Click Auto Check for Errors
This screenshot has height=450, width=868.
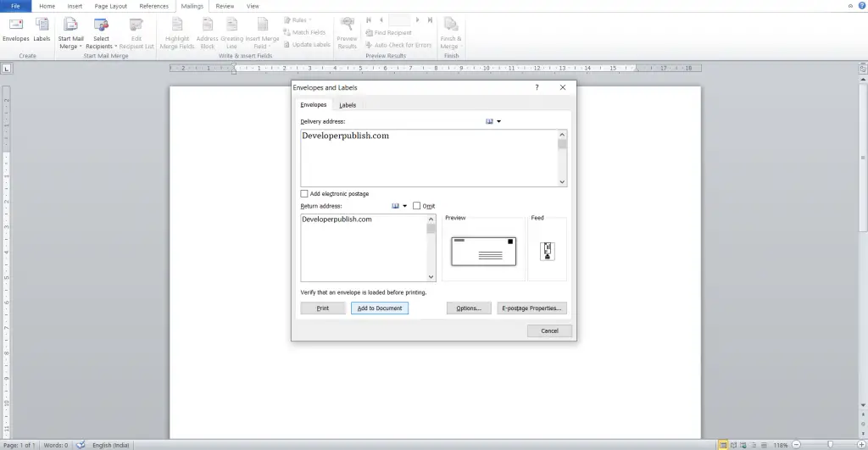pos(398,45)
